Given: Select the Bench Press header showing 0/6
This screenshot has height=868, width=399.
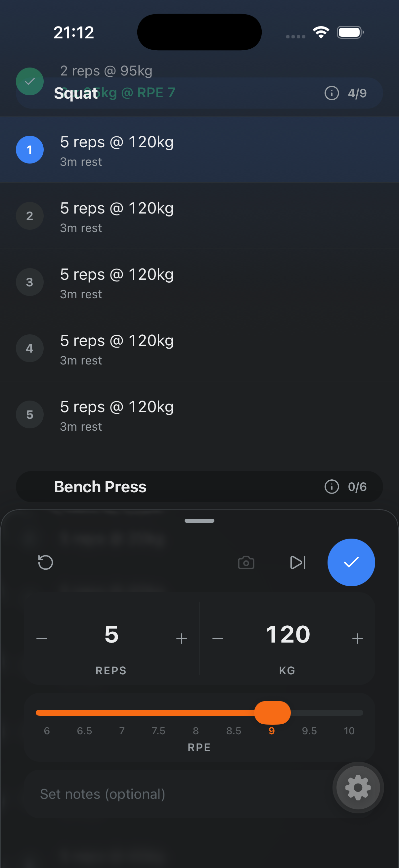Looking at the screenshot, I should coord(357,487).
